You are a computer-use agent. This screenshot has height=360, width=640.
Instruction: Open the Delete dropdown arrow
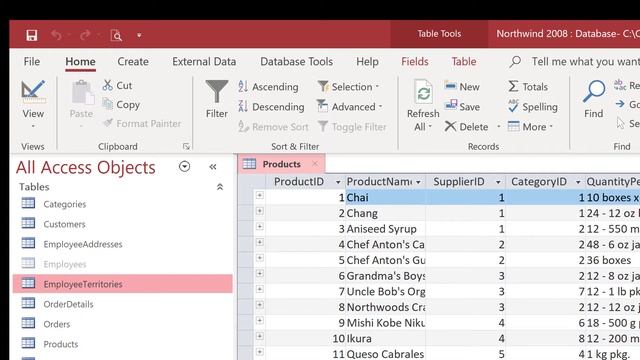pyautogui.click(x=498, y=127)
